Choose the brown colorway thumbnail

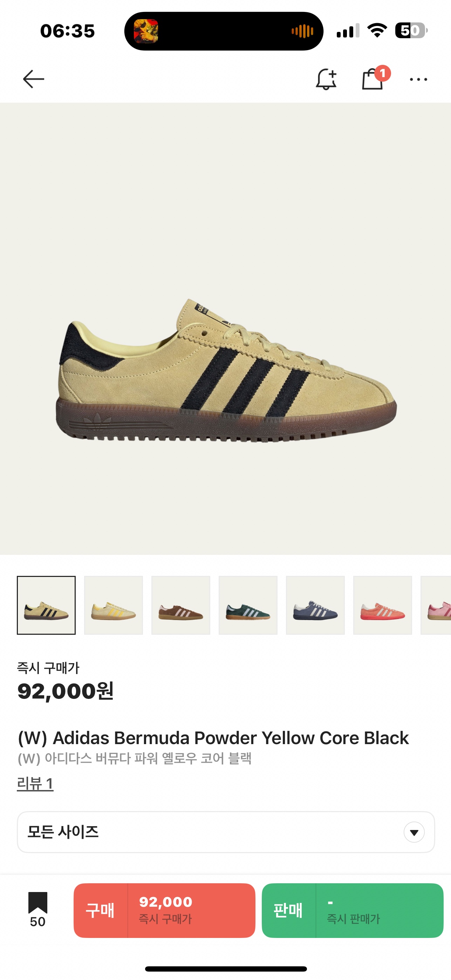coord(180,605)
